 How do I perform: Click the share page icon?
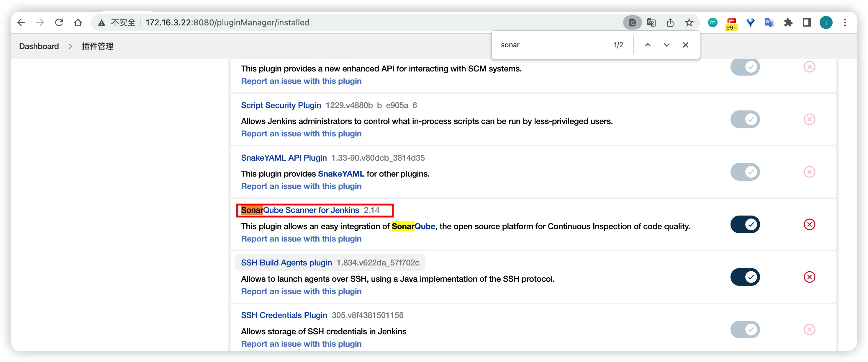click(670, 23)
